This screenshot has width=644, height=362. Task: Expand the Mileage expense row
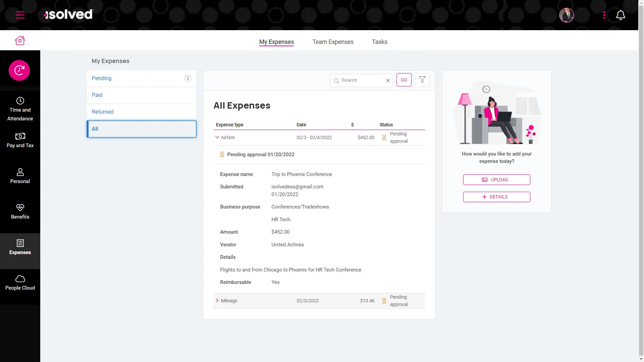coord(217,301)
